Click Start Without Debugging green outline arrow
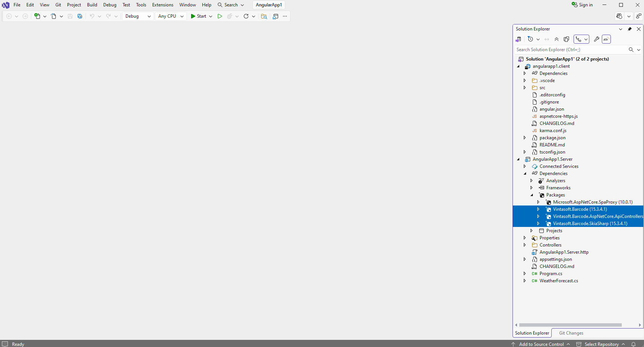This screenshot has width=644, height=347. tap(220, 16)
